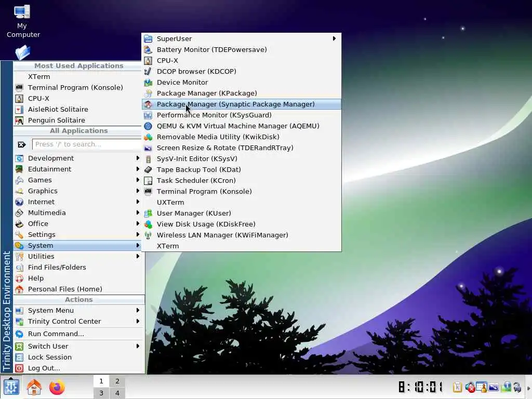Click the Synaptic Package Manager icon

[148, 104]
